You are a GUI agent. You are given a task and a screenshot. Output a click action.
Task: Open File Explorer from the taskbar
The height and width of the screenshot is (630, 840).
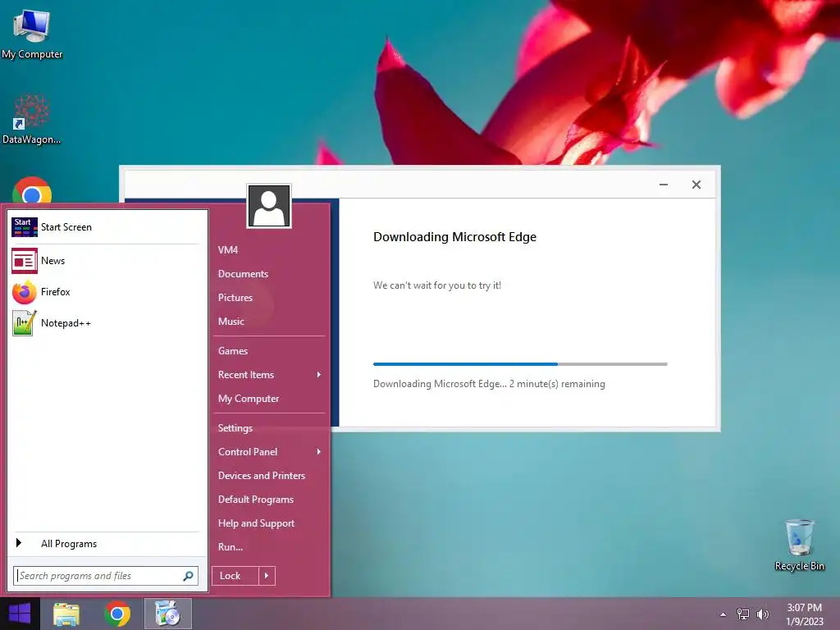66,614
